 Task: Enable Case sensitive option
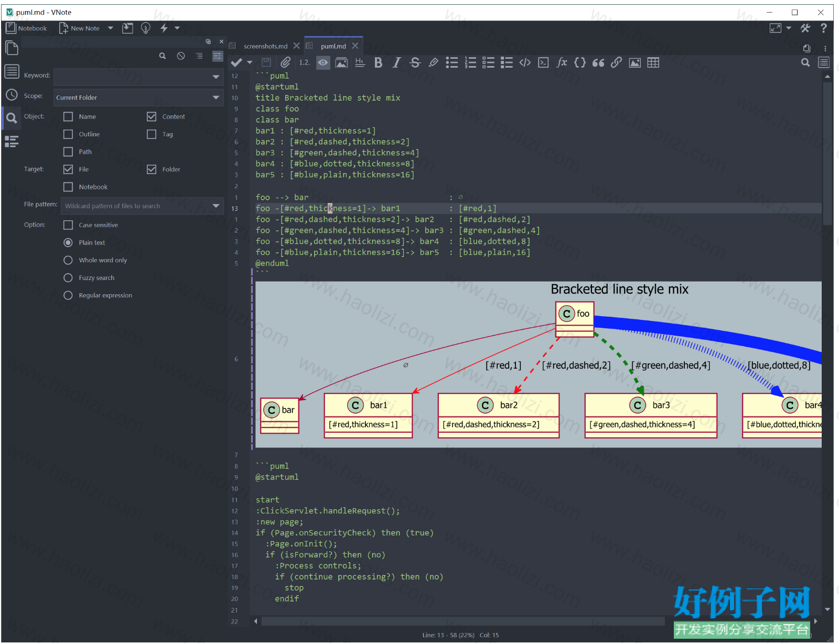(68, 225)
